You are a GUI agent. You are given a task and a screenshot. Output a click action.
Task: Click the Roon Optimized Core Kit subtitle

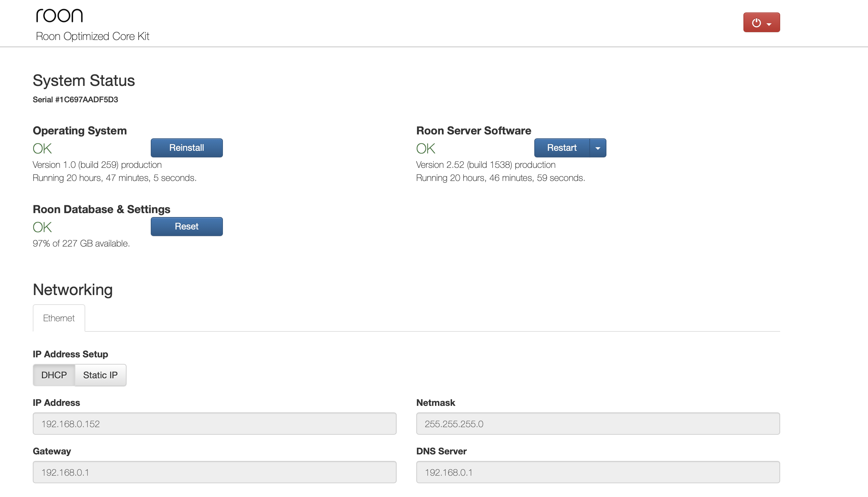(x=92, y=36)
